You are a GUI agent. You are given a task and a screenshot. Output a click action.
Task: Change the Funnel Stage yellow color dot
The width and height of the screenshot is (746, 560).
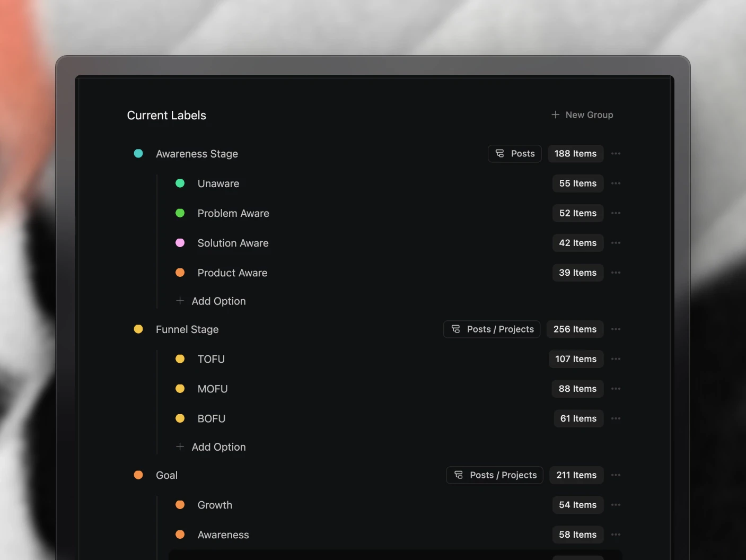tap(138, 329)
